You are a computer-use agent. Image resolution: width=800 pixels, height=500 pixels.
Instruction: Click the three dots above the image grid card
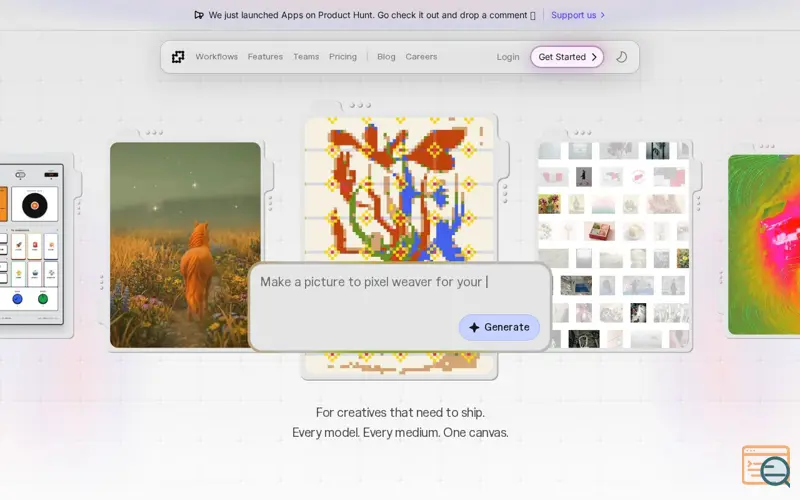tap(583, 133)
